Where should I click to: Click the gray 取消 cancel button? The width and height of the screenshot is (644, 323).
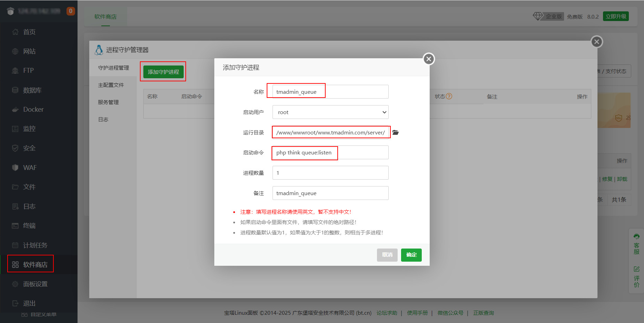[387, 255]
